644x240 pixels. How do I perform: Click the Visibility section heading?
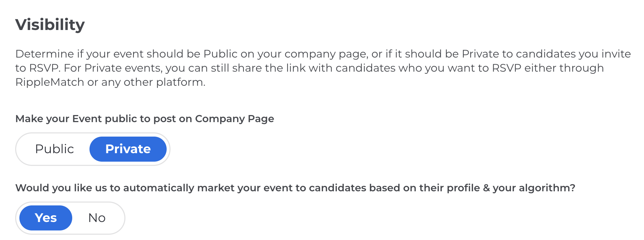(50, 25)
